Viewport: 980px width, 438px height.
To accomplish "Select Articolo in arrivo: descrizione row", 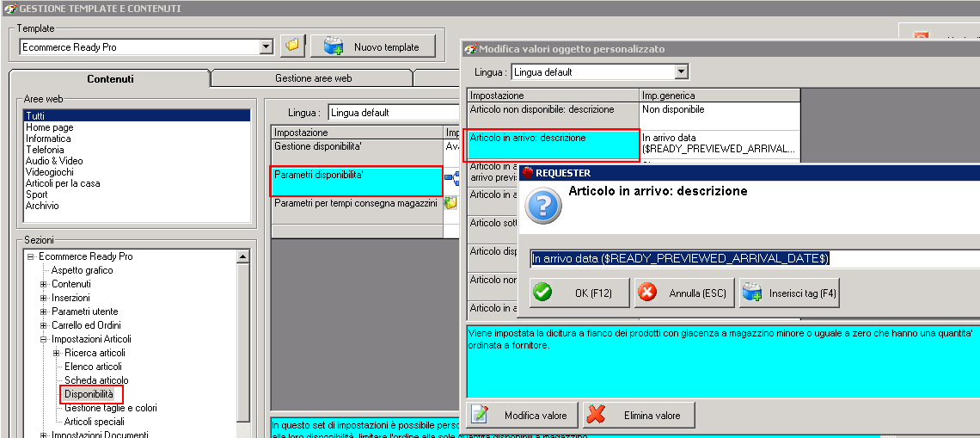I will 553,145.
